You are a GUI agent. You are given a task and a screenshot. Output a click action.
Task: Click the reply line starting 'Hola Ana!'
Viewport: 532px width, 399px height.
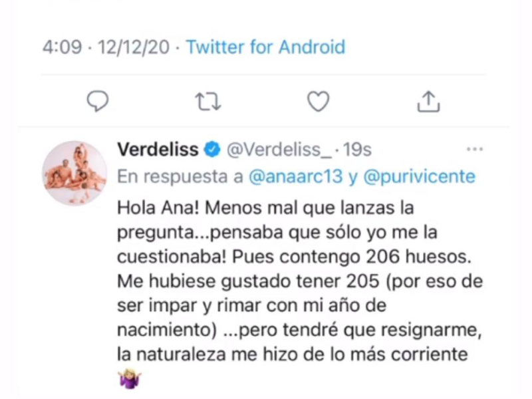coord(265,207)
